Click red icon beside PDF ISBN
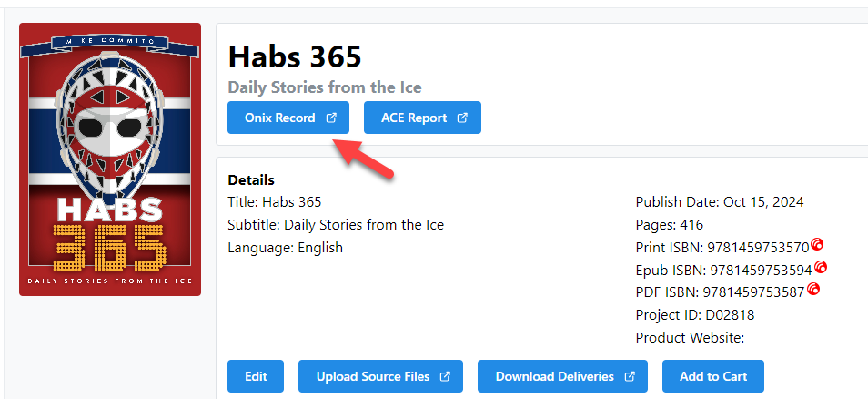 pyautogui.click(x=813, y=290)
